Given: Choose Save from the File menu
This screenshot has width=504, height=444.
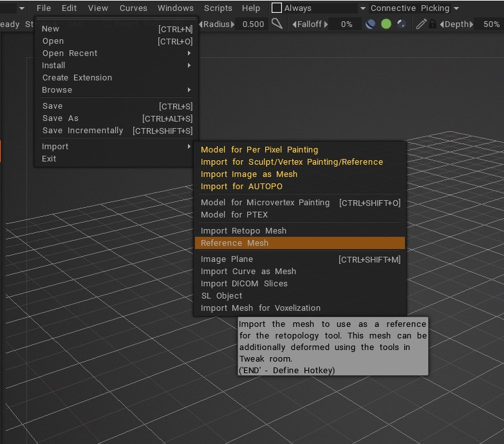Looking at the screenshot, I should click(118, 106).
